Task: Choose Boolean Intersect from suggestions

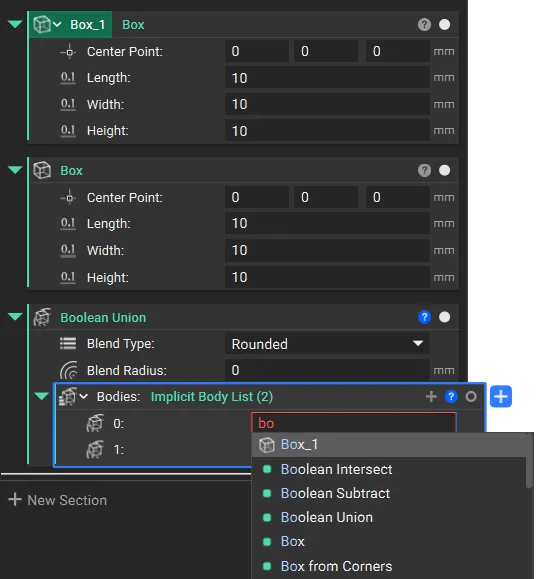Action: click(x=389, y=469)
